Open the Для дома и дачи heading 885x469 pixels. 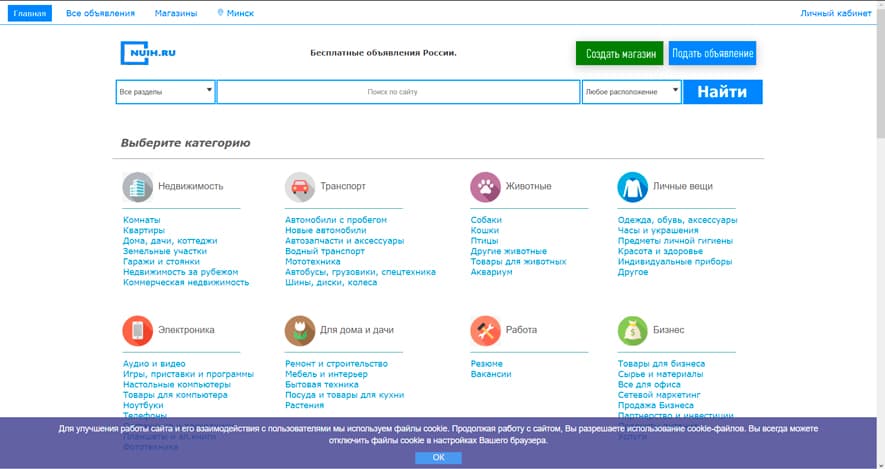(x=357, y=330)
